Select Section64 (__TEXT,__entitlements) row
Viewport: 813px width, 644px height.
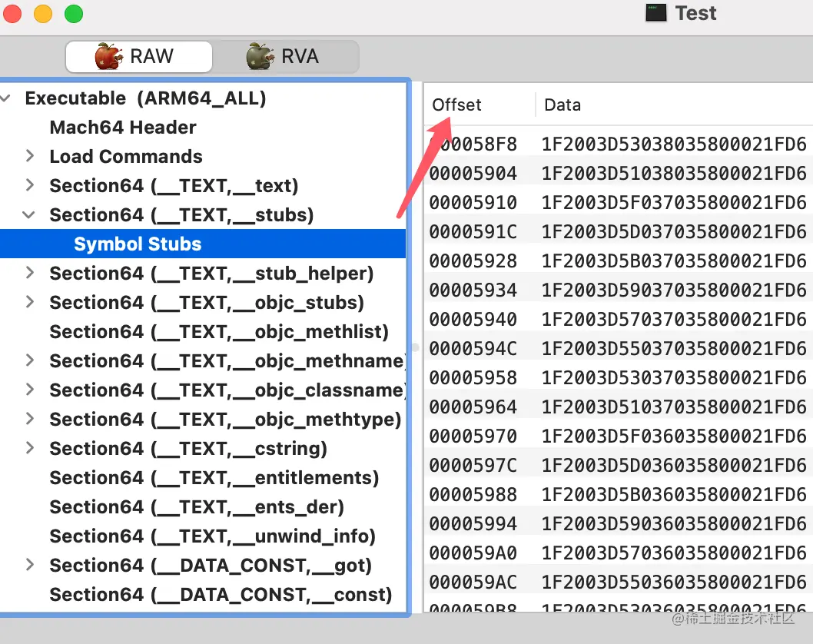[203, 477]
